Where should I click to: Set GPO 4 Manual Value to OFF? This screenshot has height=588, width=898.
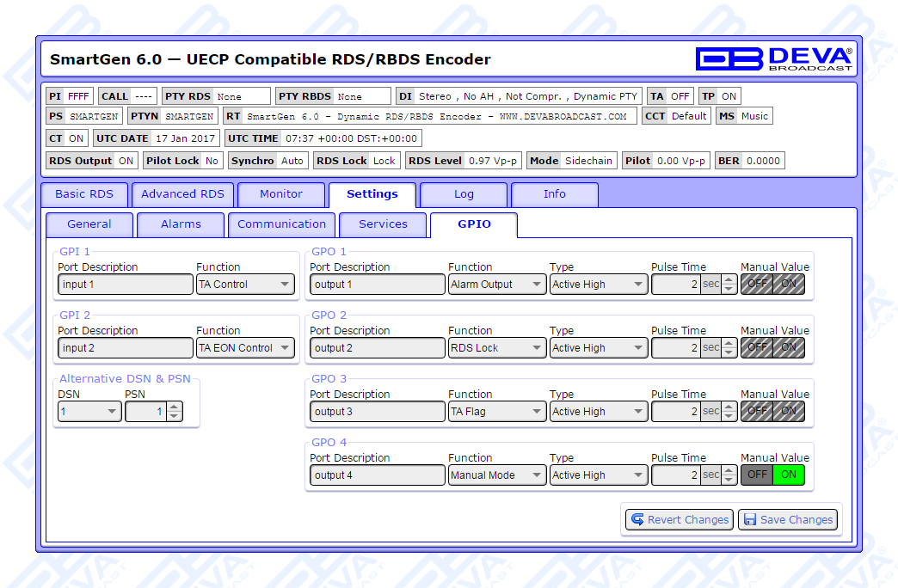(x=757, y=475)
